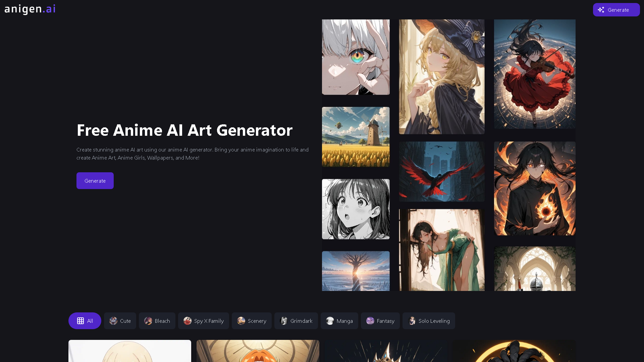Select the grid icon on the All filter
This screenshot has height=362, width=644.
(x=80, y=321)
